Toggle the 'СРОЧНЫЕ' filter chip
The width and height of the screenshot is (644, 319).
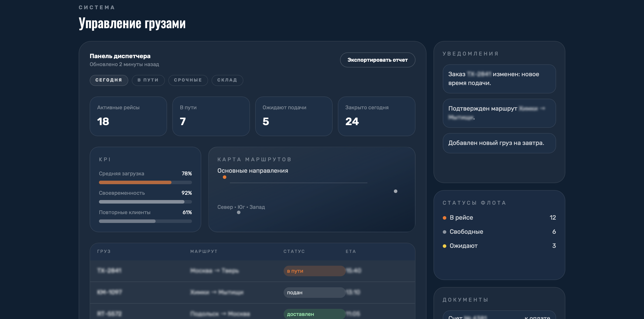(188, 80)
